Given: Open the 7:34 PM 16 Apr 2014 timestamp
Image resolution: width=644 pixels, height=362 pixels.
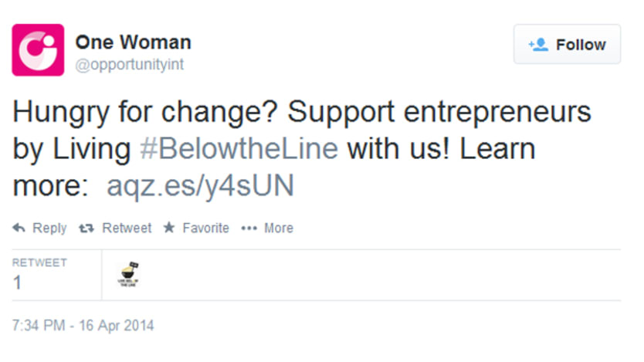Looking at the screenshot, I should pos(83,326).
